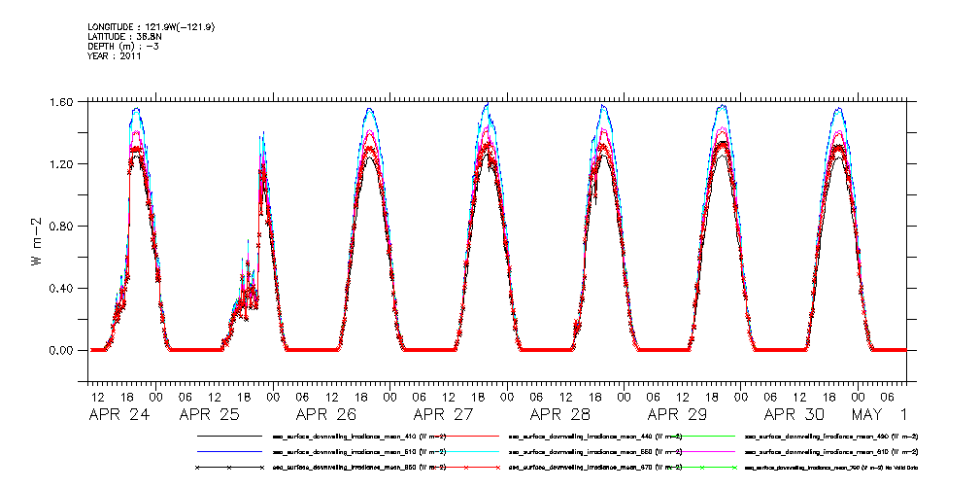Click the DEPTH (m) : -3 line
This screenshot has width=980, height=490.
coord(123,47)
